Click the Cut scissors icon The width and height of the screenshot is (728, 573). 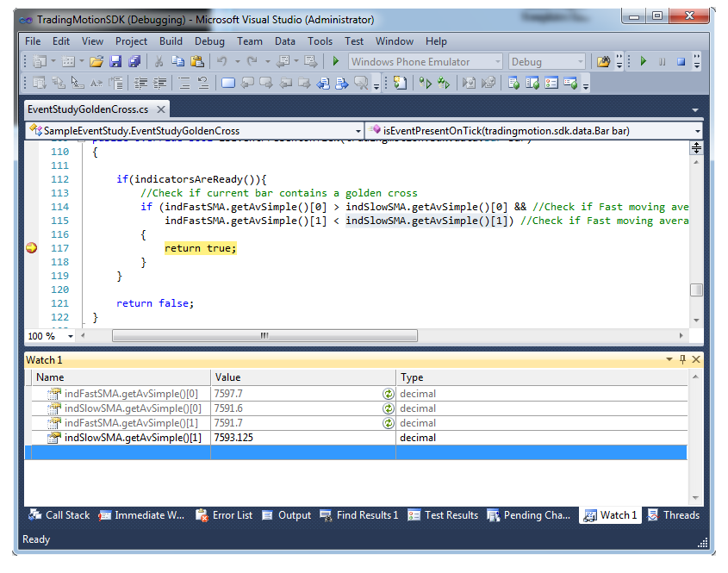[x=159, y=61]
